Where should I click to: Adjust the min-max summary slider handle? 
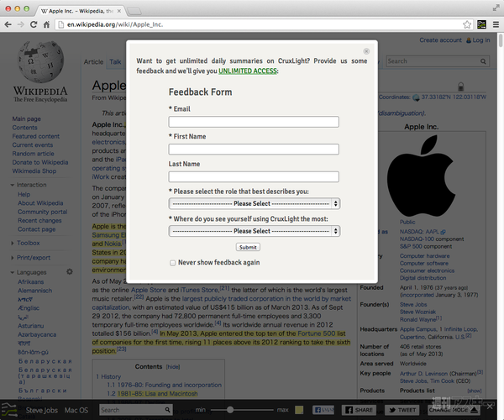pyautogui.click(x=230, y=410)
